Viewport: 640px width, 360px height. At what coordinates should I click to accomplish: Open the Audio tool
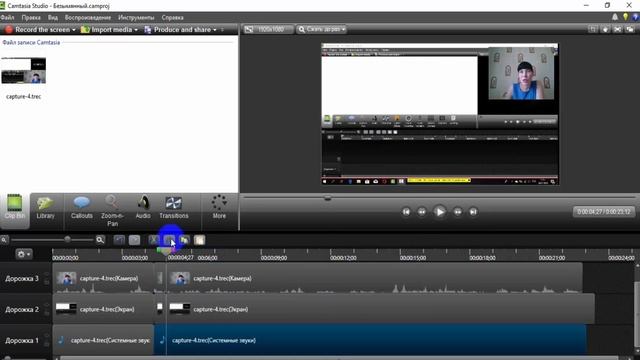[143, 207]
